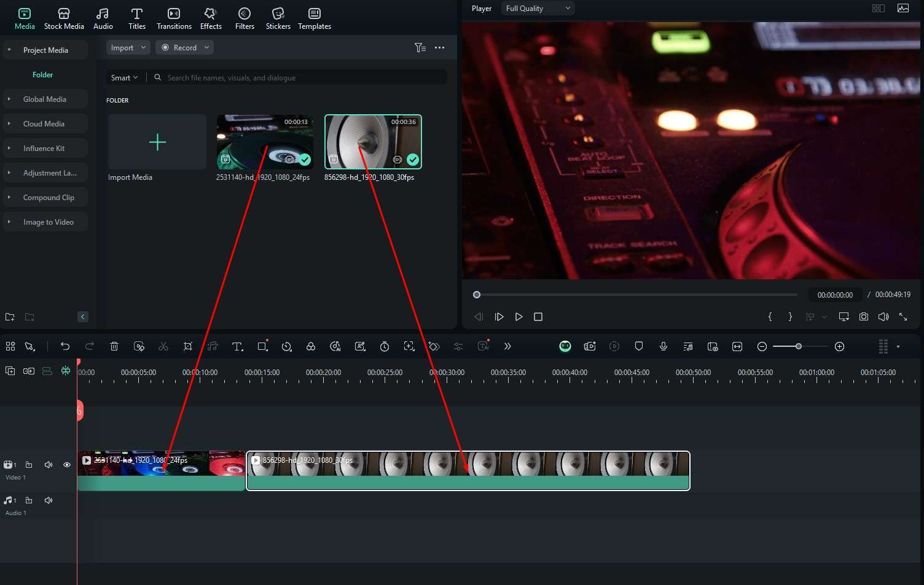Click the play-from-start button in player
This screenshot has width=924, height=585.
[499, 317]
